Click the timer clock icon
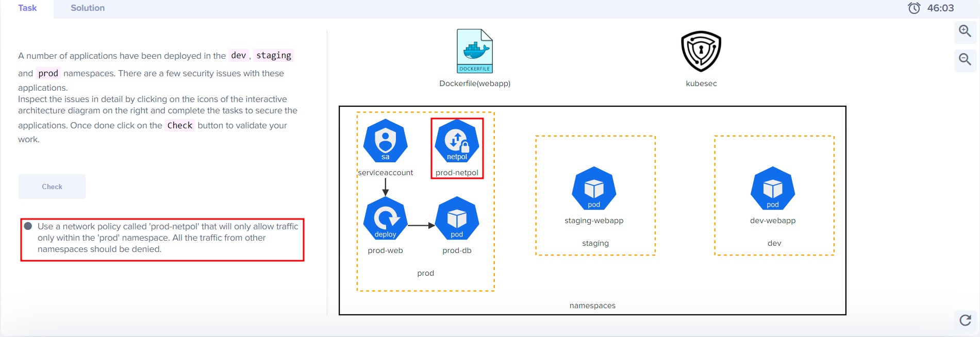The image size is (980, 337). (914, 8)
